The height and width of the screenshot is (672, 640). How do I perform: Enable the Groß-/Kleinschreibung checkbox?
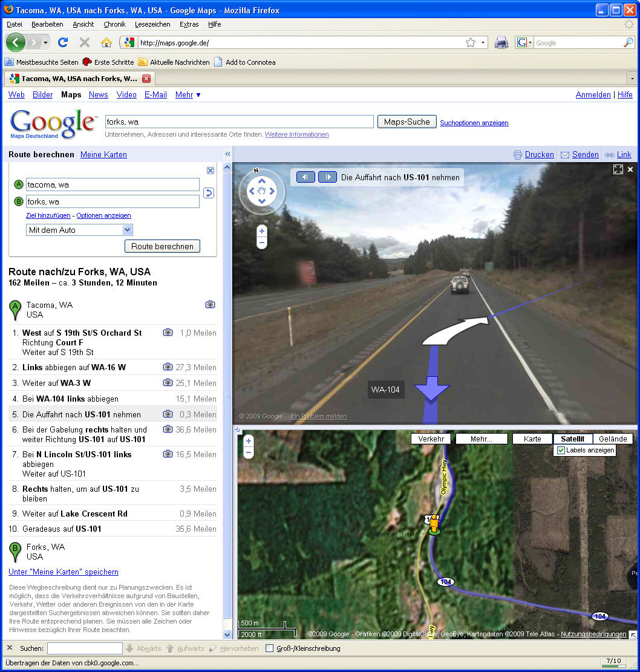(270, 648)
